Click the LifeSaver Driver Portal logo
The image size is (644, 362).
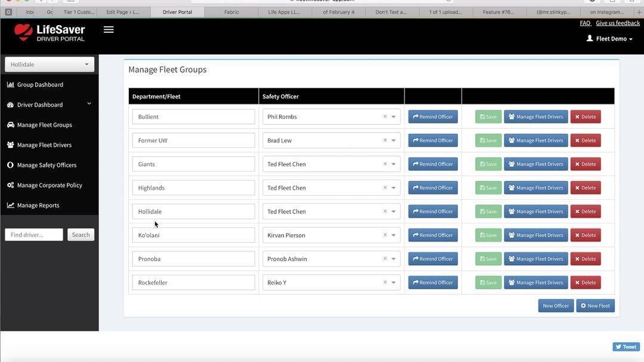(50, 33)
